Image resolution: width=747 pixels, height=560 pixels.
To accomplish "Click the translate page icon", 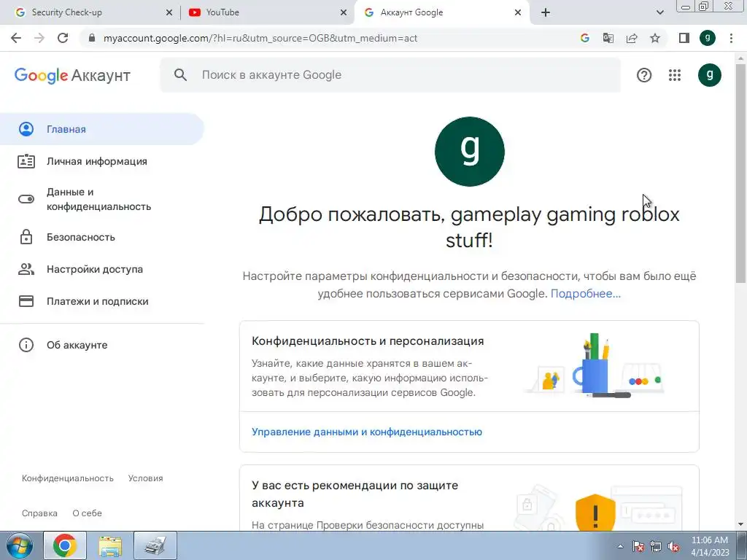I will pyautogui.click(x=608, y=38).
